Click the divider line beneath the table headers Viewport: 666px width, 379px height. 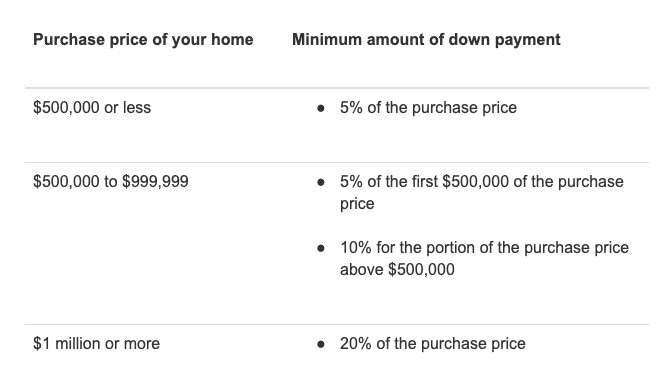coord(337,88)
